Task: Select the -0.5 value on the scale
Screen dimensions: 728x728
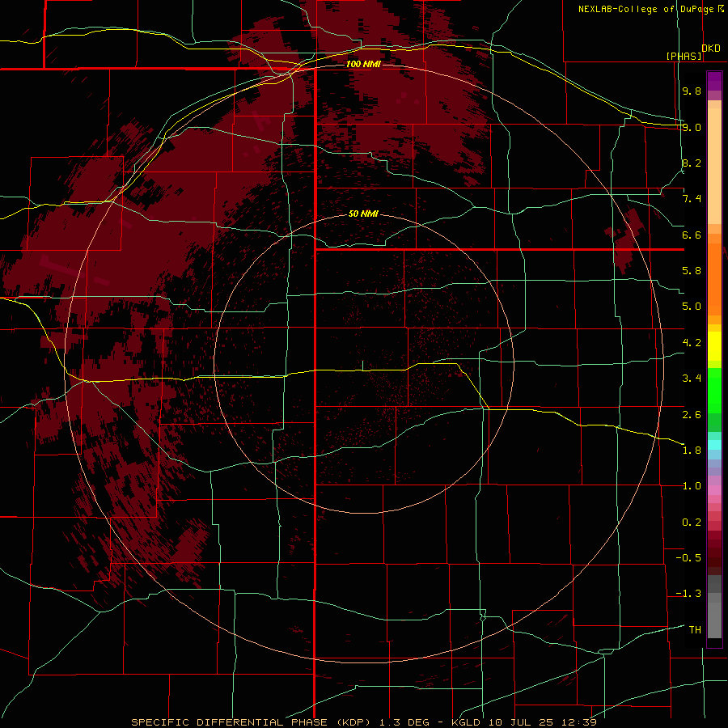Action: (x=688, y=558)
